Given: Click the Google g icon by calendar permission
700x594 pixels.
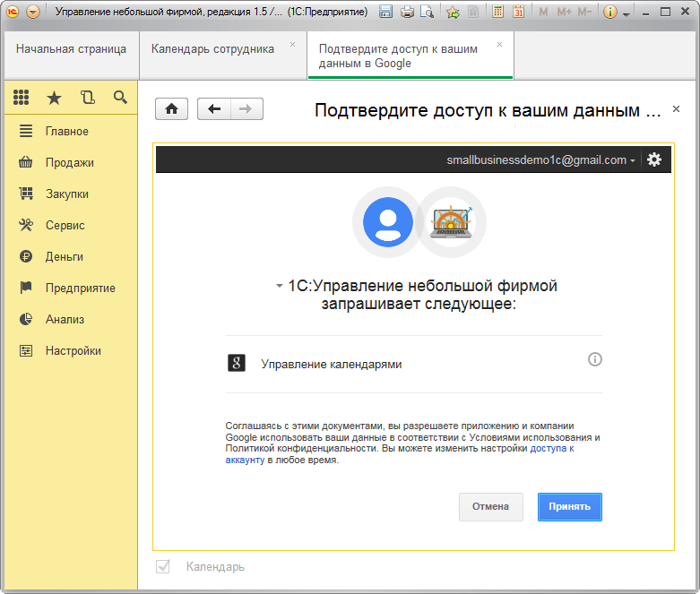Looking at the screenshot, I should tap(237, 363).
